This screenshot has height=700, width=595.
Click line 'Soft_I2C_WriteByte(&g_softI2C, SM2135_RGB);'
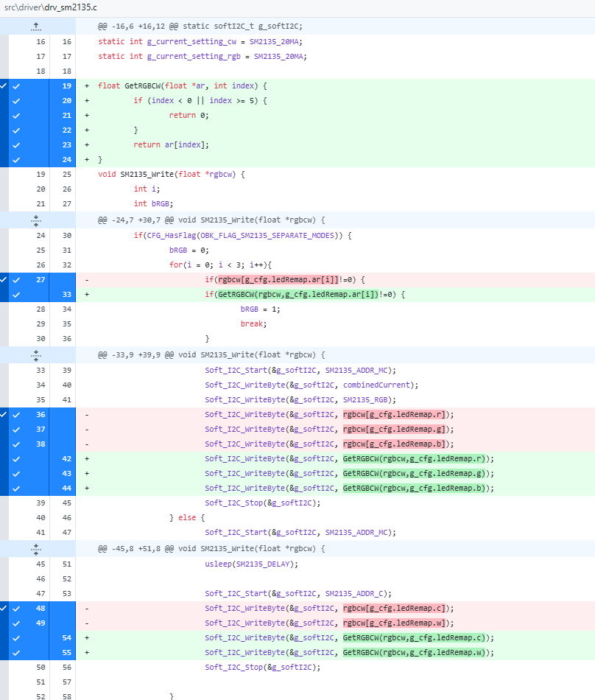300,399
